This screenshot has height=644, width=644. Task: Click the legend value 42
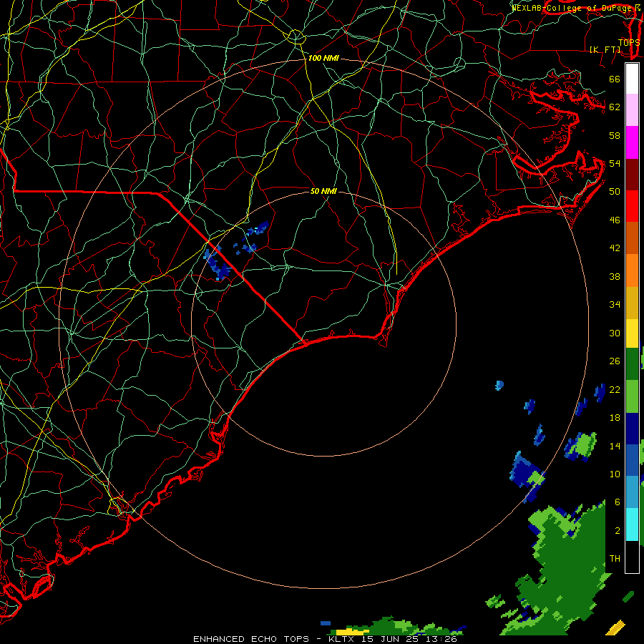pos(615,248)
